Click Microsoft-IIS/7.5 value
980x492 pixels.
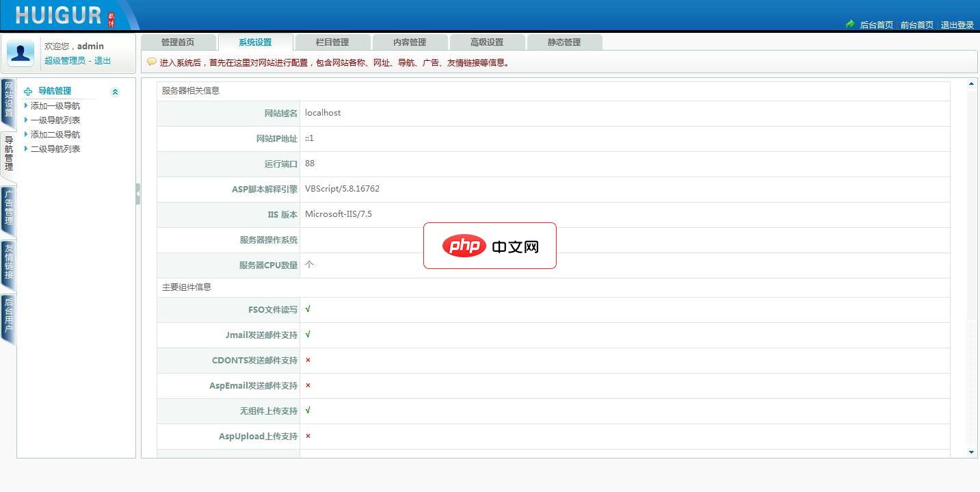point(339,214)
